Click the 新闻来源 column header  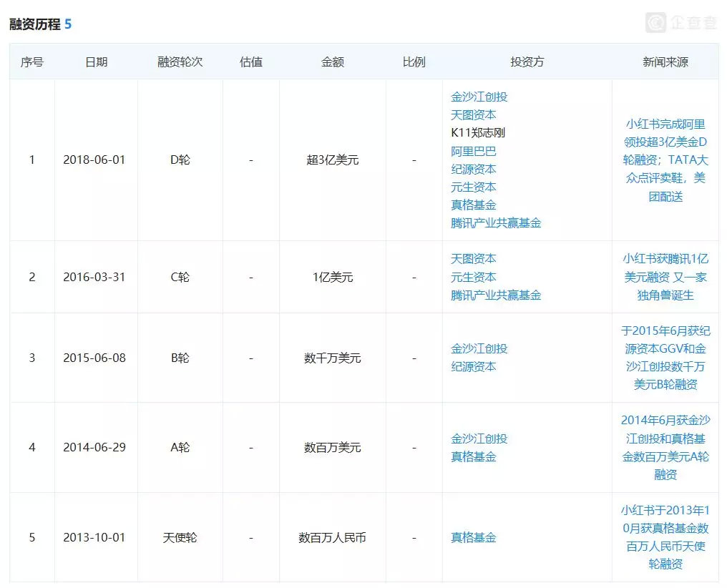pyautogui.click(x=664, y=62)
